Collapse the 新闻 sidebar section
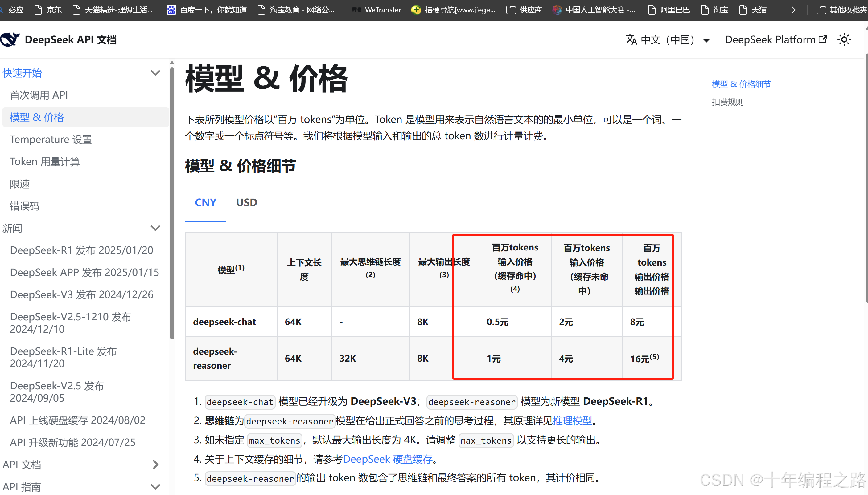 155,228
